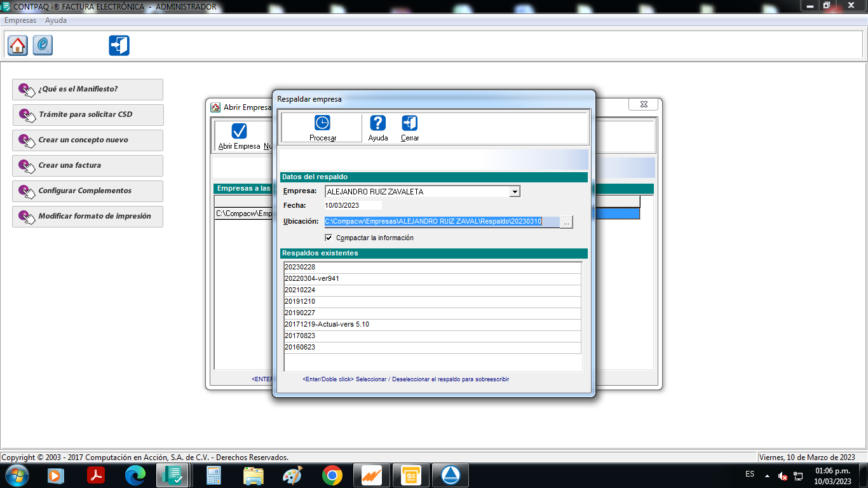Select backup 20160623
The image size is (868, 488).
(x=432, y=348)
